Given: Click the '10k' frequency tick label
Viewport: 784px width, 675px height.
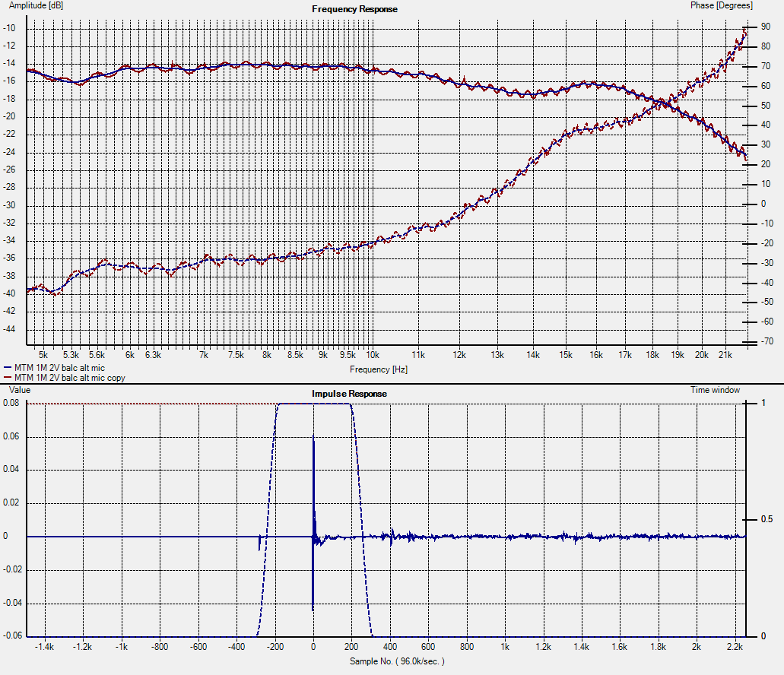Looking at the screenshot, I should pyautogui.click(x=373, y=355).
